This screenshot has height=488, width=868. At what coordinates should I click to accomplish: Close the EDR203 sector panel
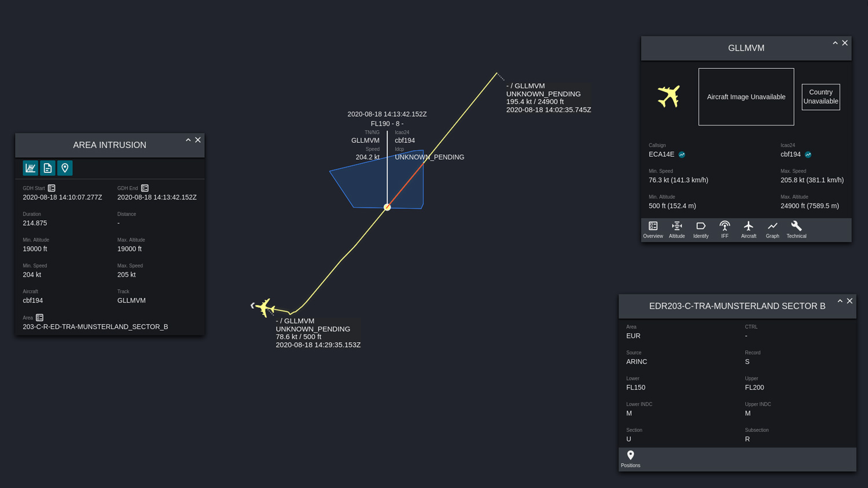pos(849,301)
